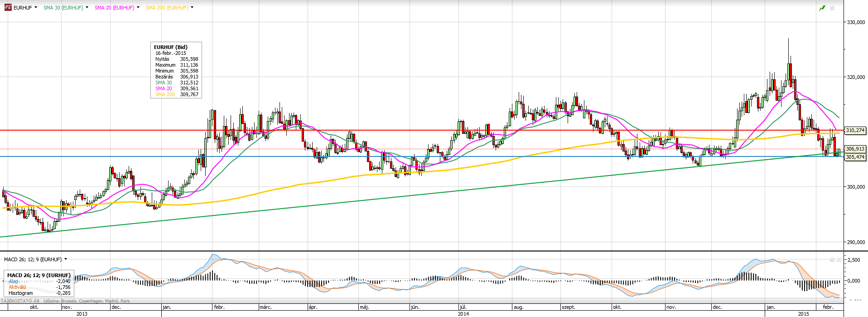This screenshot has height=317, width=868.
Task: Click the 330,000 price axis label
Action: click(x=856, y=22)
